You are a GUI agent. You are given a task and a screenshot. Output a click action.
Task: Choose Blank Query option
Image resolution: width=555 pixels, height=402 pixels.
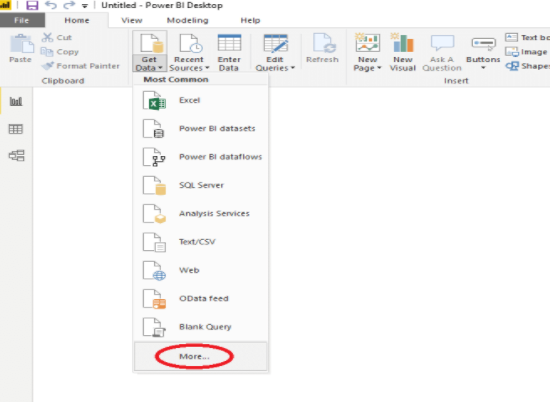click(x=201, y=327)
